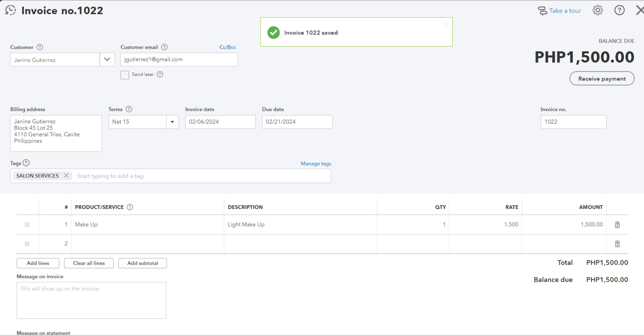Select the 'Make Up' product cell
Screen dimensions: 644x335
[x=148, y=224]
